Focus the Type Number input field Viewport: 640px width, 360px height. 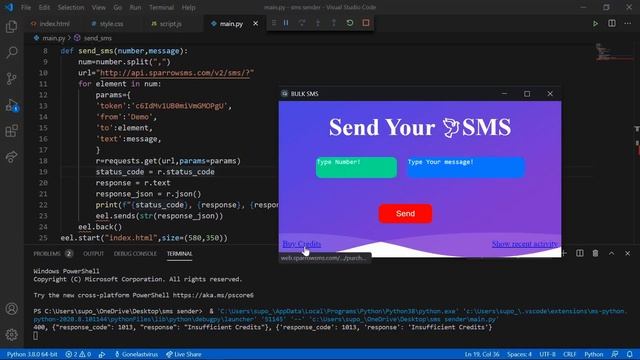(x=356, y=167)
